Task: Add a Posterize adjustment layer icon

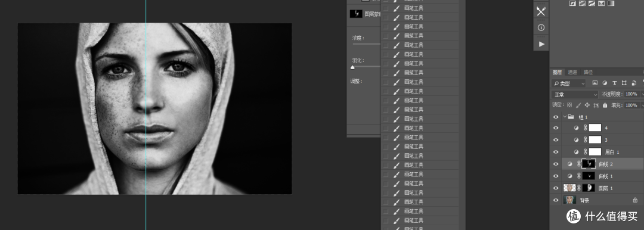Action: (583, 4)
